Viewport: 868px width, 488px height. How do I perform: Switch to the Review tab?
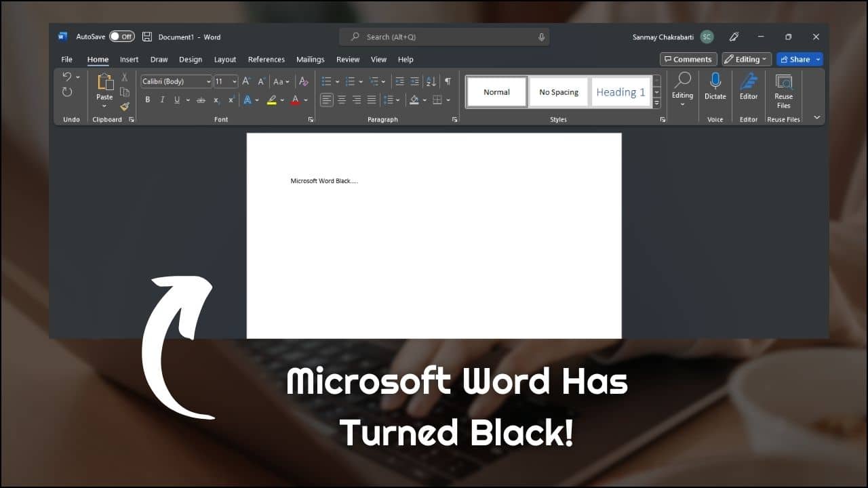pyautogui.click(x=348, y=59)
